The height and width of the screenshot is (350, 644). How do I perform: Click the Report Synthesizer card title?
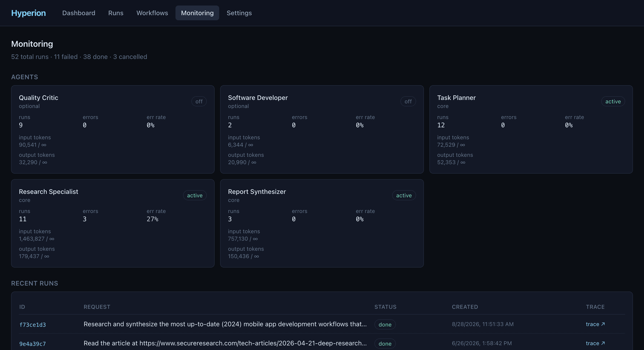click(257, 192)
